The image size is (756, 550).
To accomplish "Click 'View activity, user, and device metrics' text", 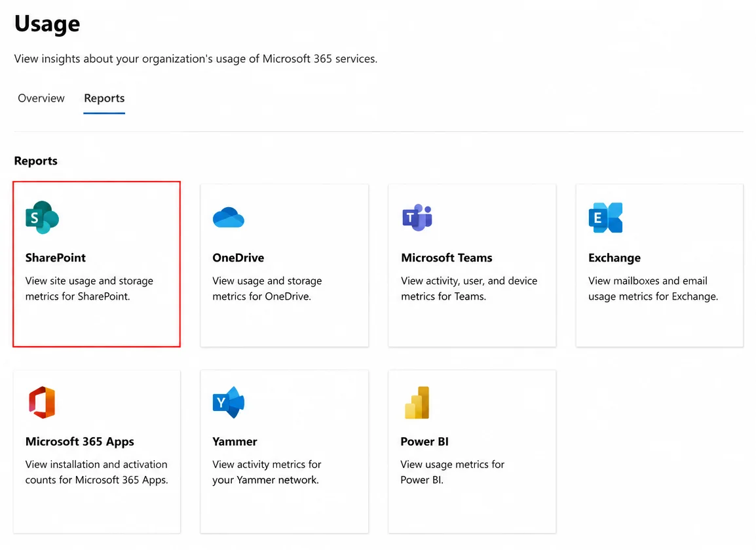I will click(x=469, y=288).
